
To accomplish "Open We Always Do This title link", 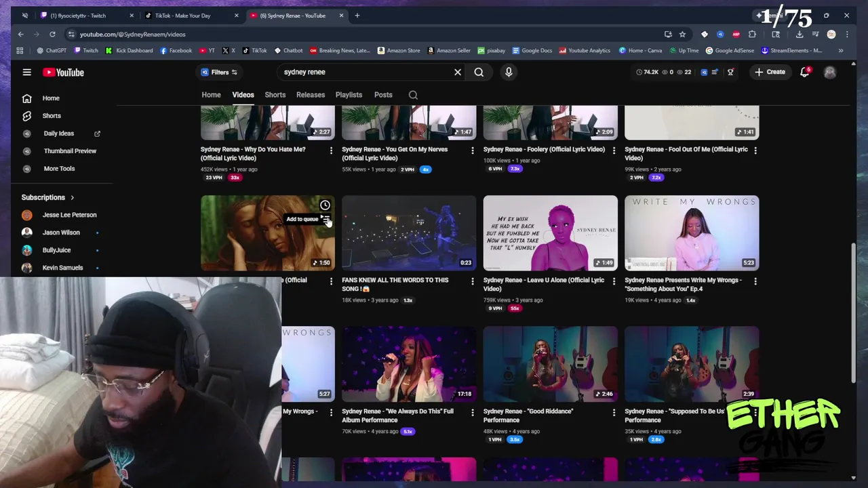I will pyautogui.click(x=397, y=415).
